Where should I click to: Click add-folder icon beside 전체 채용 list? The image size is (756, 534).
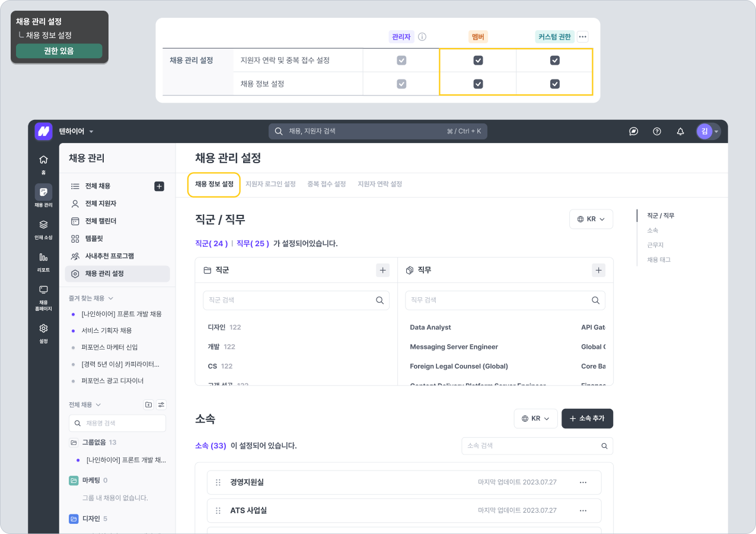click(x=149, y=405)
